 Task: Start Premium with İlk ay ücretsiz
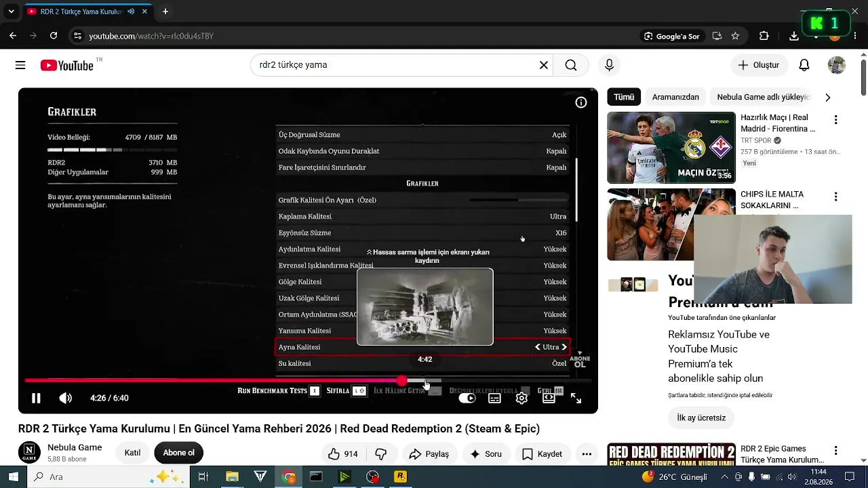(x=701, y=418)
